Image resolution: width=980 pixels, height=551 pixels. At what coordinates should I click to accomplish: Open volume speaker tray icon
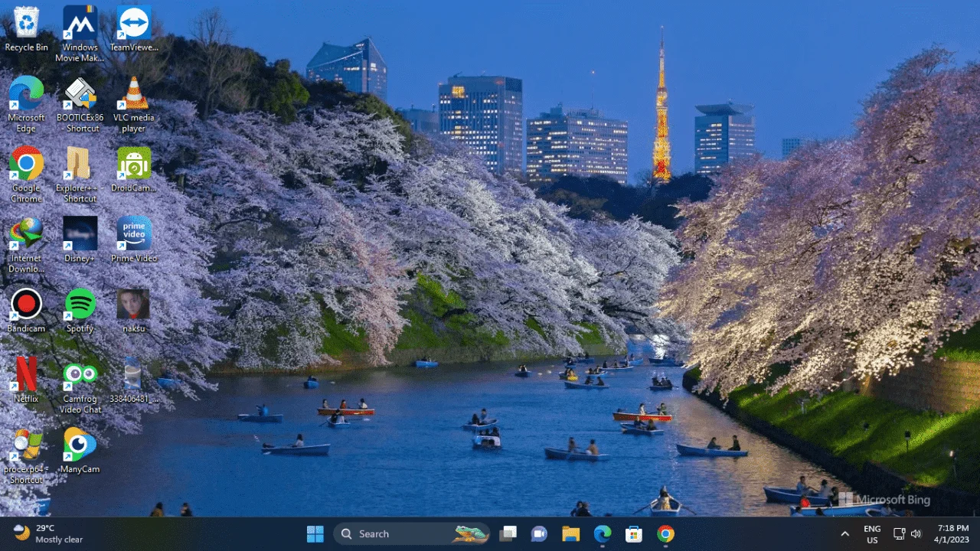tap(916, 533)
